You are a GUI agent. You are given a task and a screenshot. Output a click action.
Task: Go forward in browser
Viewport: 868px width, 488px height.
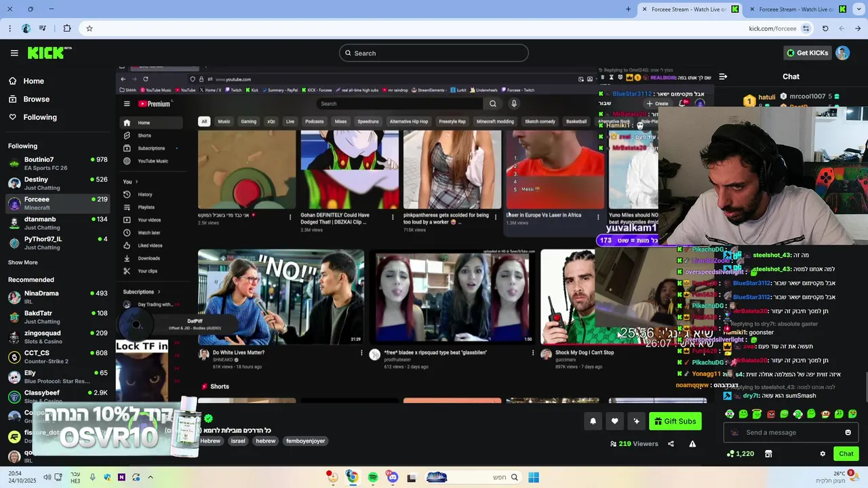point(842,28)
